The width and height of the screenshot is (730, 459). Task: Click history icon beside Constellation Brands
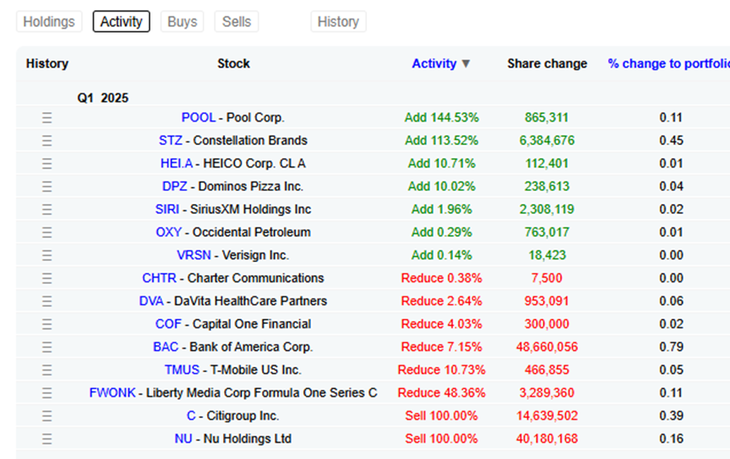[46, 141]
